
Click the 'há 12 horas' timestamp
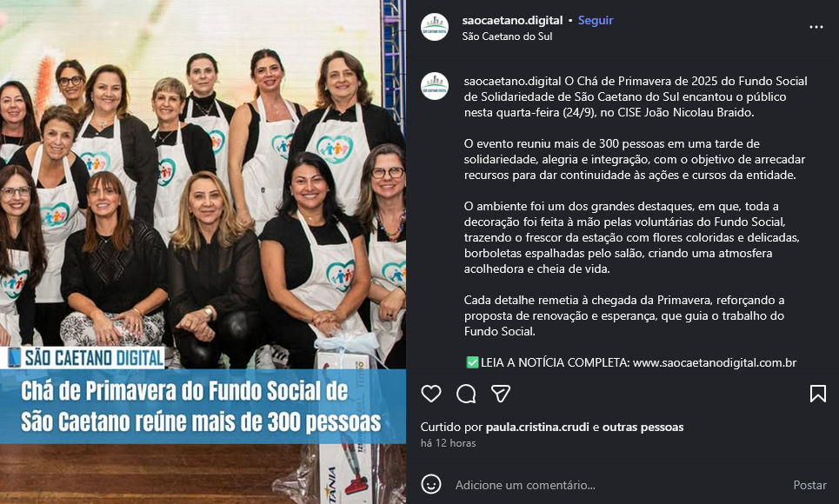point(448,443)
